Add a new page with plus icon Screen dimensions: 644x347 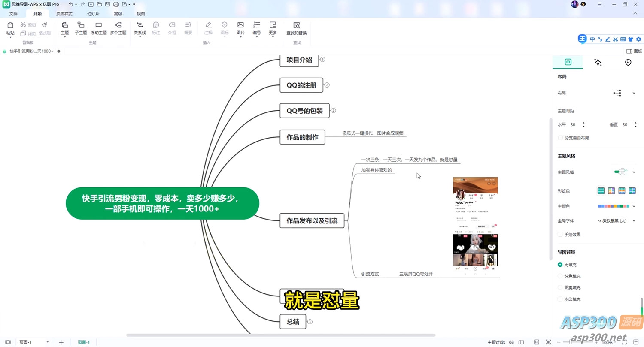pyautogui.click(x=61, y=342)
